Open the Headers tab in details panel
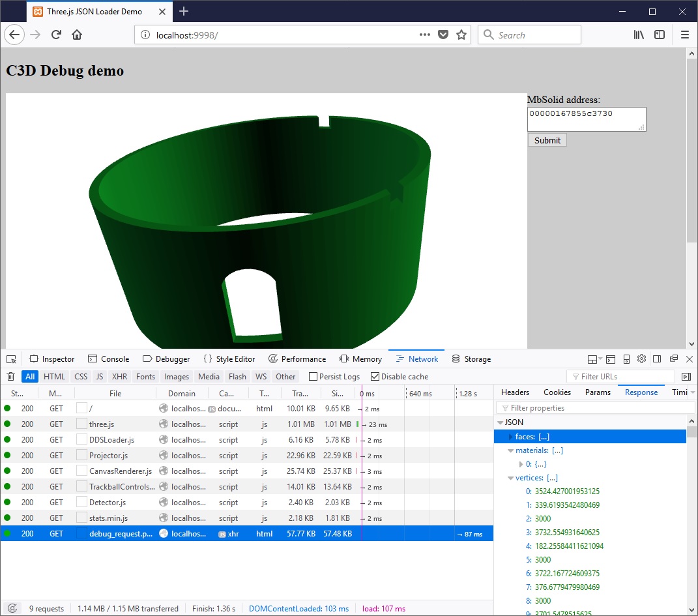Viewport: 698px width, 616px height. (x=515, y=392)
